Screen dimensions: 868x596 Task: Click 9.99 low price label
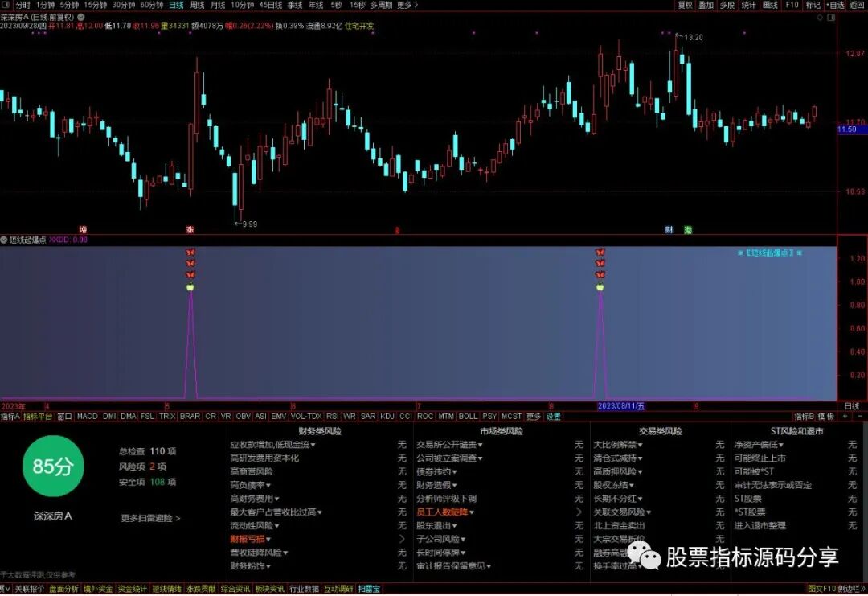pyautogui.click(x=250, y=224)
